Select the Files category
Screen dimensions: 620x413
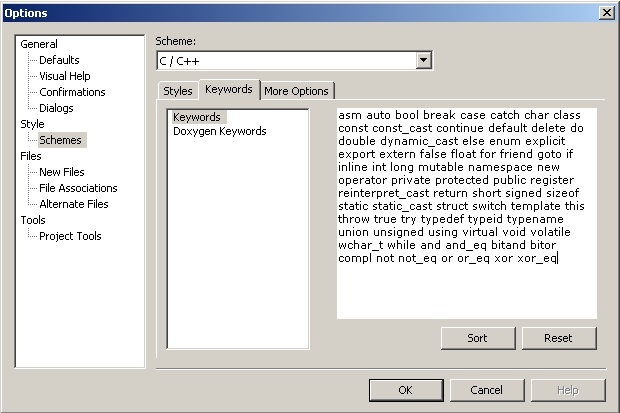coord(31,156)
